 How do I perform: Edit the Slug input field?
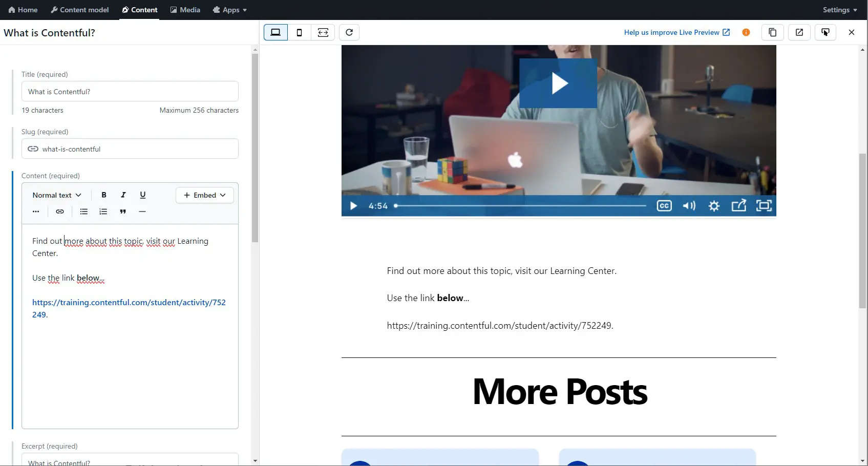tap(130, 149)
